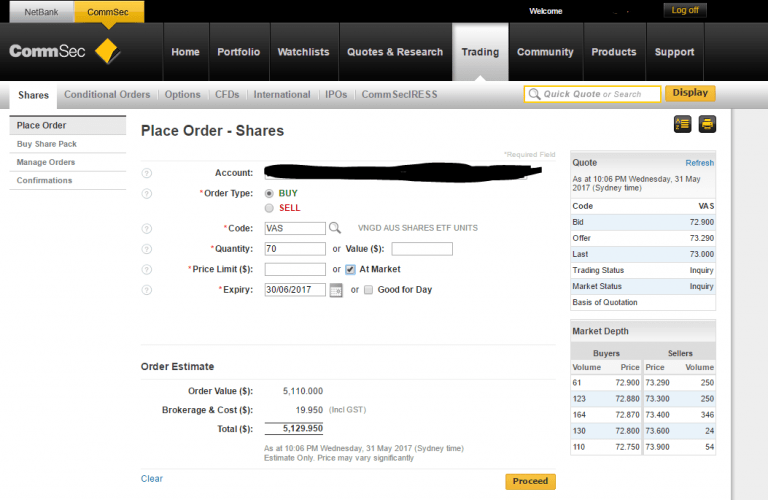Click the CommSec diamond logo
The width and height of the screenshot is (768, 500).
(107, 51)
